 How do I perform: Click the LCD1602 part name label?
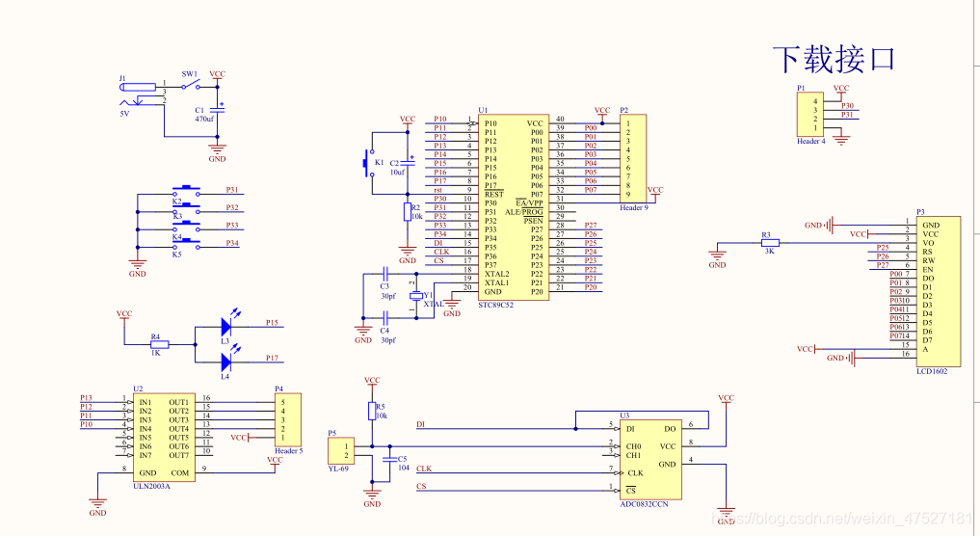[x=932, y=371]
